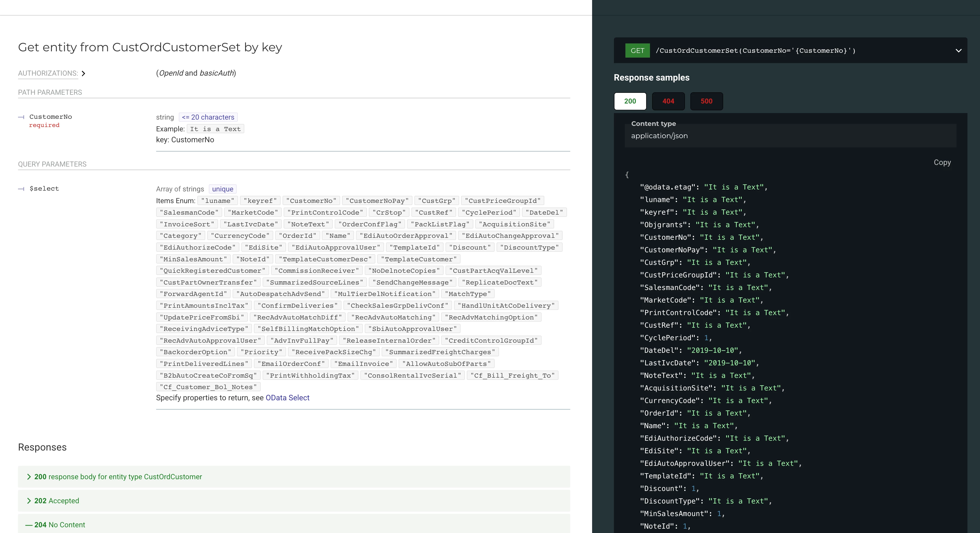Viewport: 980px width, 533px height.
Task: Click the "ReplicateDocText" enum item
Action: pos(500,282)
